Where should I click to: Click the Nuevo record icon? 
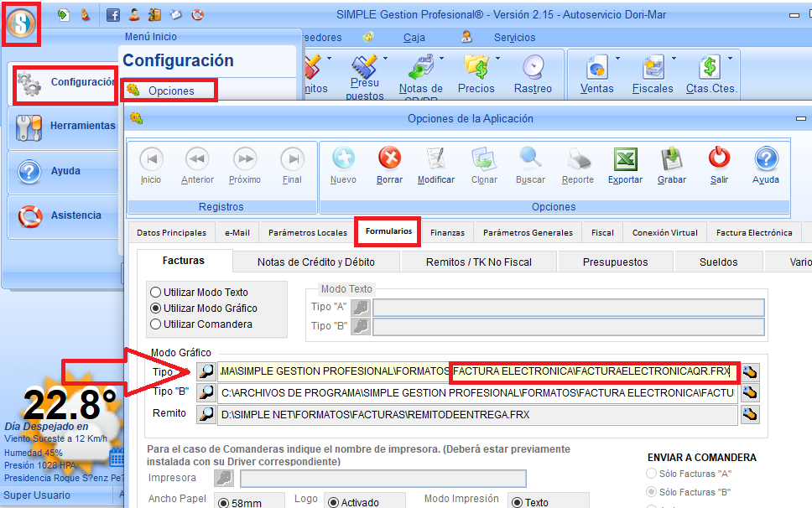click(343, 164)
